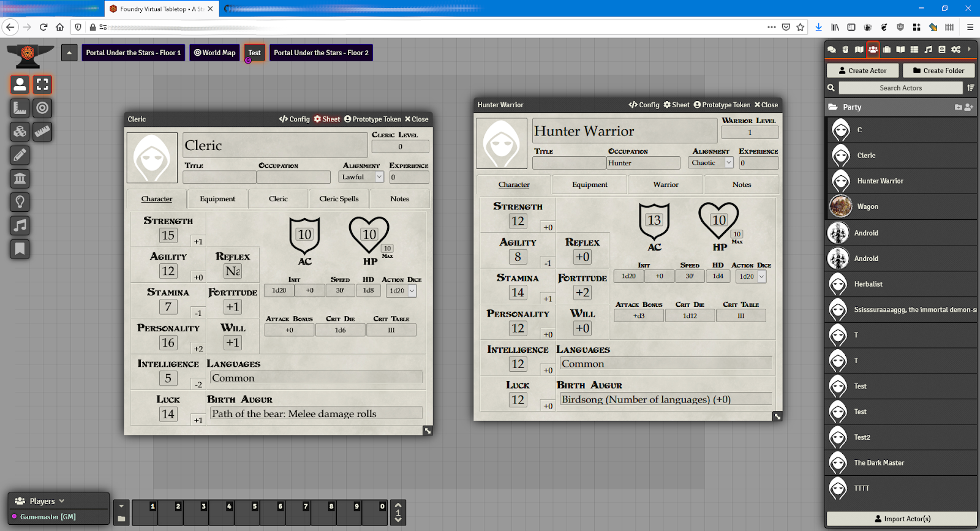Viewport: 980px width, 531px height.
Task: Click the Create Folder button
Action: pos(938,70)
